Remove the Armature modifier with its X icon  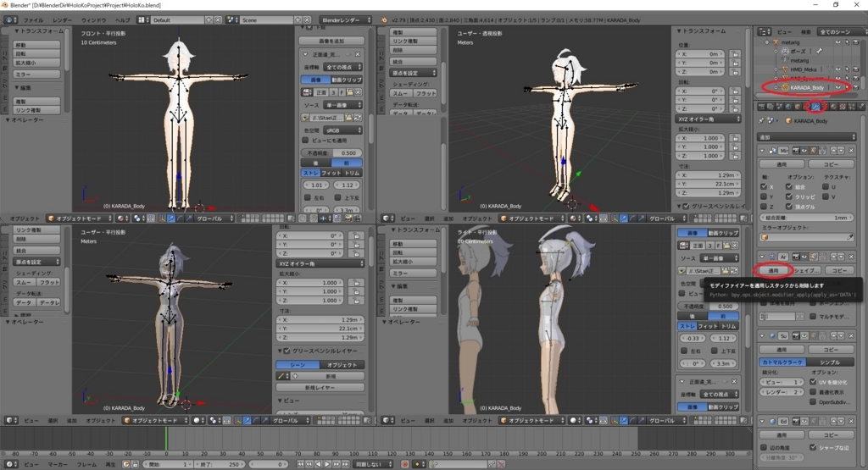[x=851, y=257]
